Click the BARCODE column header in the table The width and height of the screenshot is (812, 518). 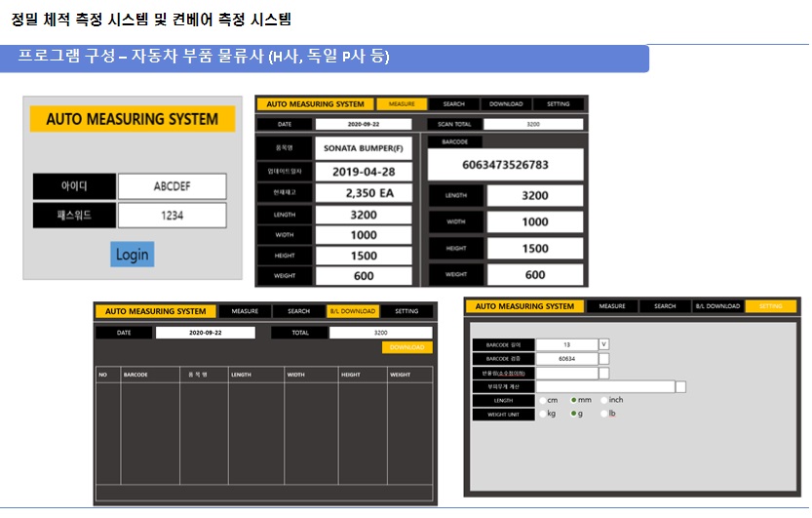click(135, 374)
